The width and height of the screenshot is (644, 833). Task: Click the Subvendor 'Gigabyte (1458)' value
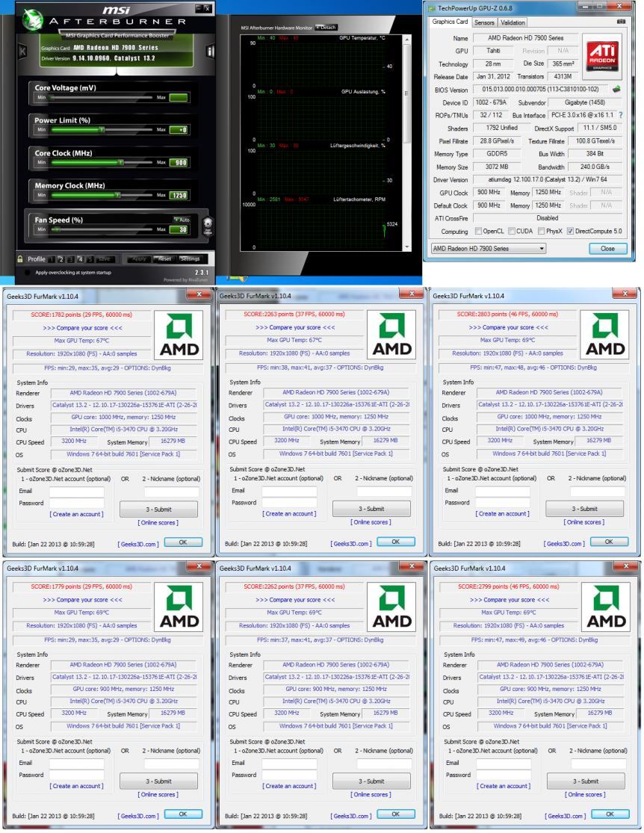pos(584,102)
